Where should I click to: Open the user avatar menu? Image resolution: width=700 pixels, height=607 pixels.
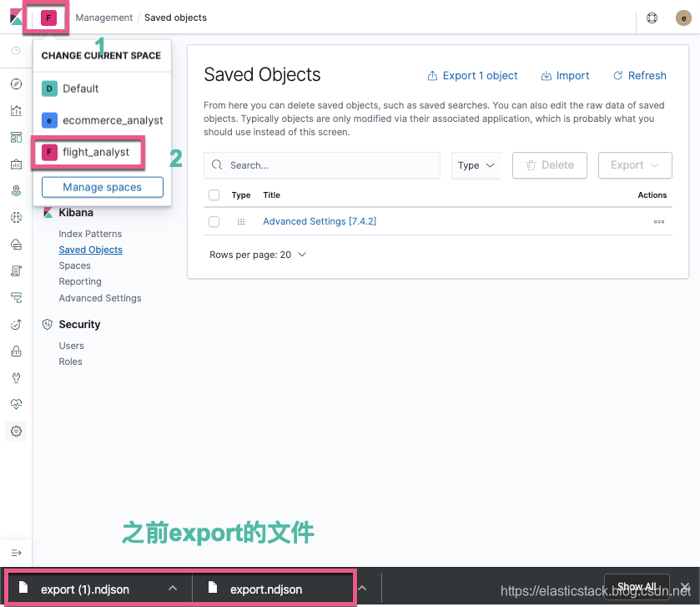(x=683, y=18)
